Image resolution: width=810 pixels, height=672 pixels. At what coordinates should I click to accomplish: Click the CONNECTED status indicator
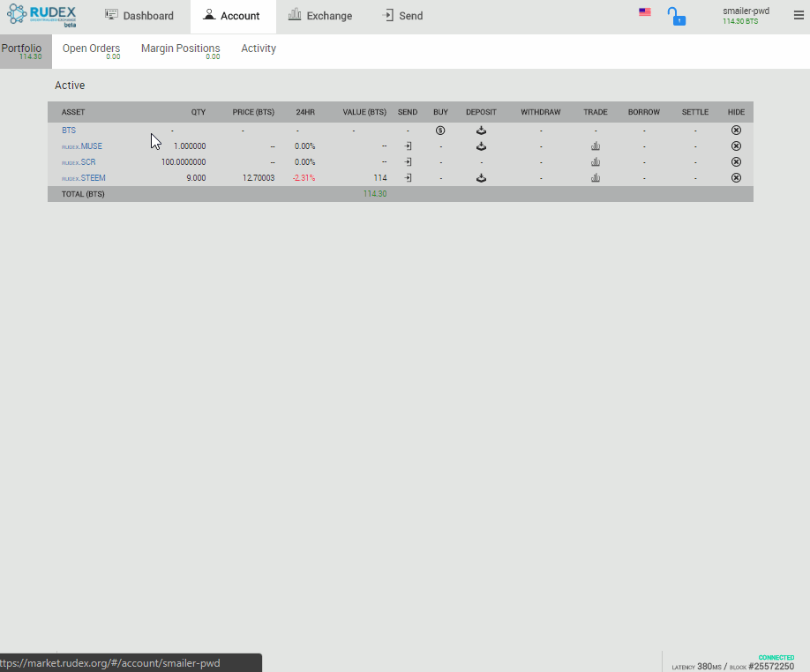[x=776, y=658]
